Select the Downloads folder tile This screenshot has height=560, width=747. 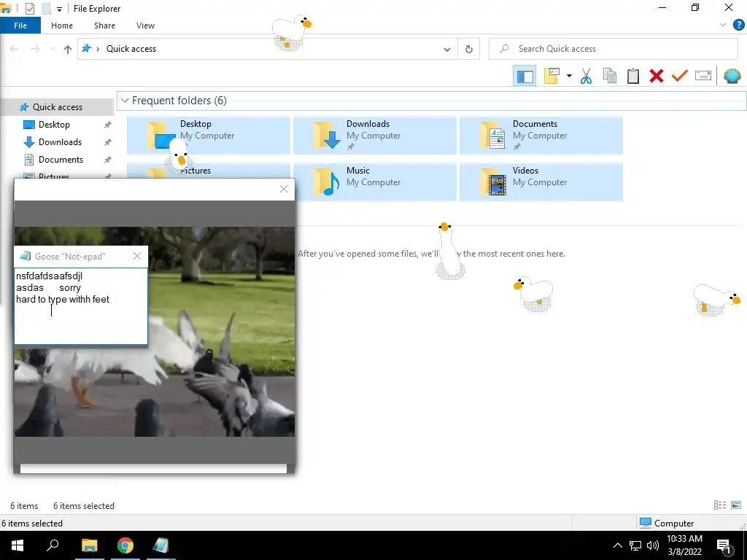coord(375,135)
